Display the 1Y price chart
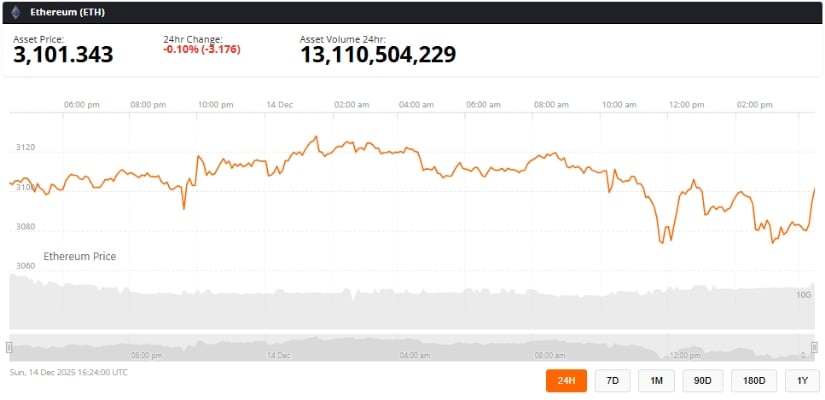 click(x=802, y=381)
